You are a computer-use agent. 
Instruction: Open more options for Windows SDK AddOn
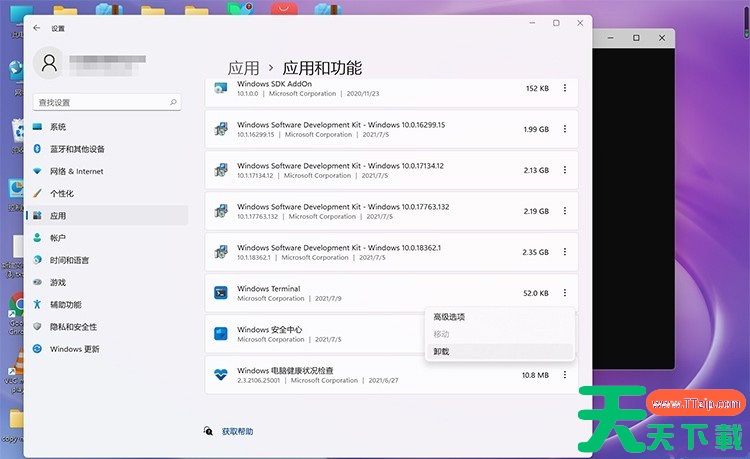click(565, 88)
